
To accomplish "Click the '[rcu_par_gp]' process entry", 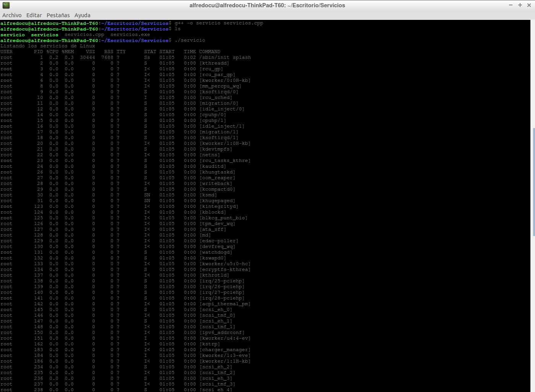I will tap(217, 75).
